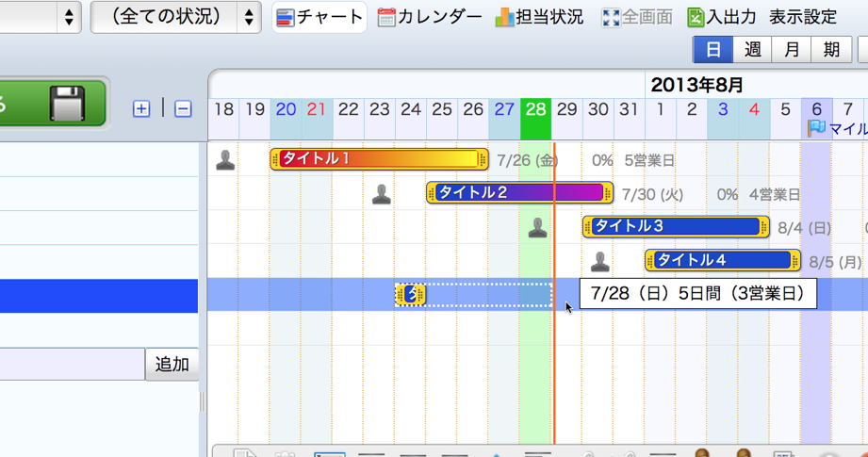
Task: Select the highlighted blue row in left list
Action: pyautogui.click(x=99, y=296)
